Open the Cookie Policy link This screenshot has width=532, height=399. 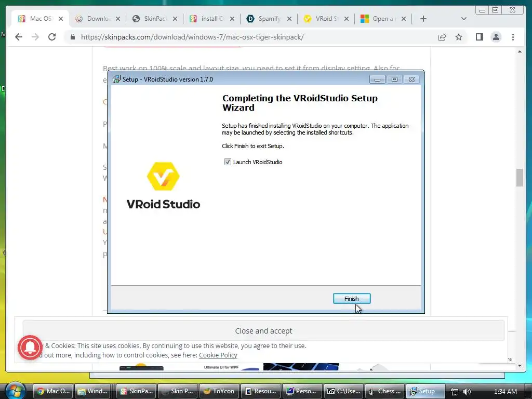218,355
